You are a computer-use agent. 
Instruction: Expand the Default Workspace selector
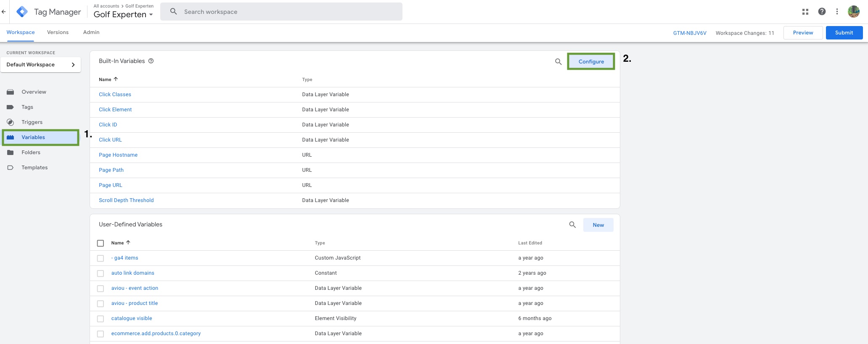[41, 65]
